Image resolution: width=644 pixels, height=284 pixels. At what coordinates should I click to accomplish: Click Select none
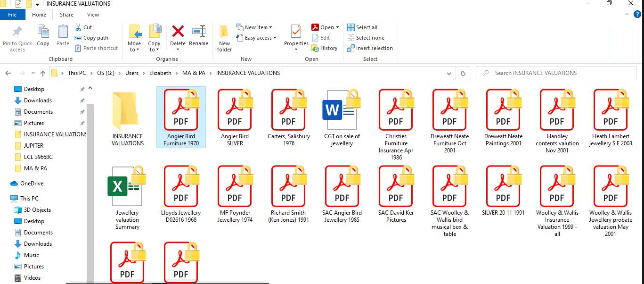point(366,38)
